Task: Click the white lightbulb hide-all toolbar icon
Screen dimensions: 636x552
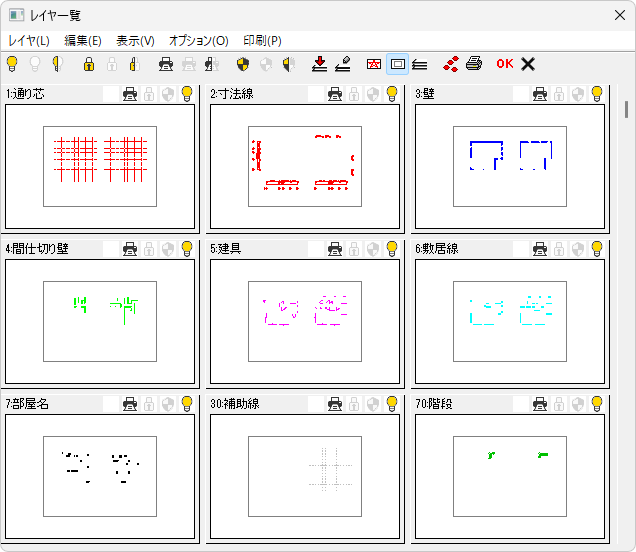Action: pyautogui.click(x=35, y=64)
